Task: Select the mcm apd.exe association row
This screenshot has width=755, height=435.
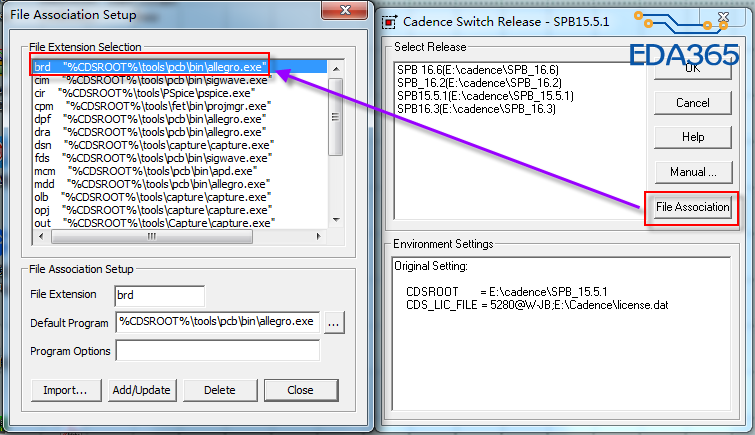Action: pyautogui.click(x=180, y=171)
